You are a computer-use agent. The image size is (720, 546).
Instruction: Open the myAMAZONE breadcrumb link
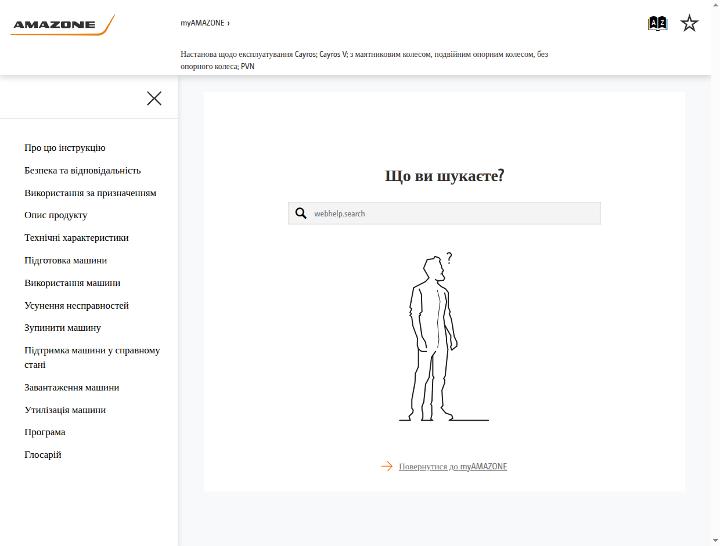pyautogui.click(x=202, y=23)
